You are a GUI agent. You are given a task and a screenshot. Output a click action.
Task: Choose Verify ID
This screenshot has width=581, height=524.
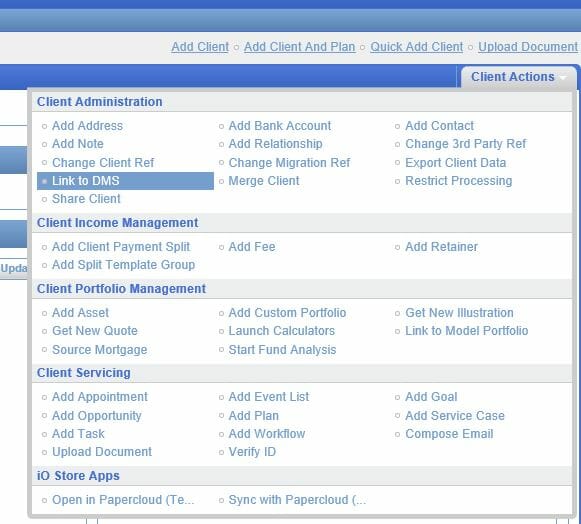tap(252, 452)
